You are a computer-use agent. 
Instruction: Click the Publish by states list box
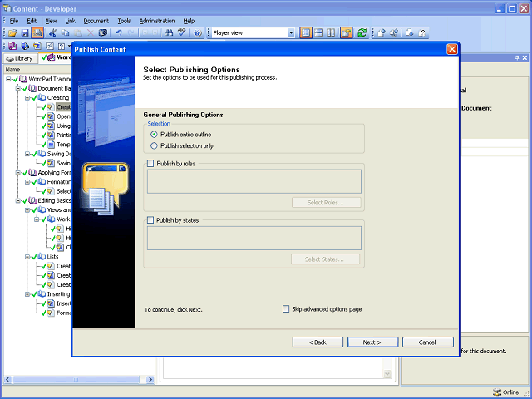254,239
